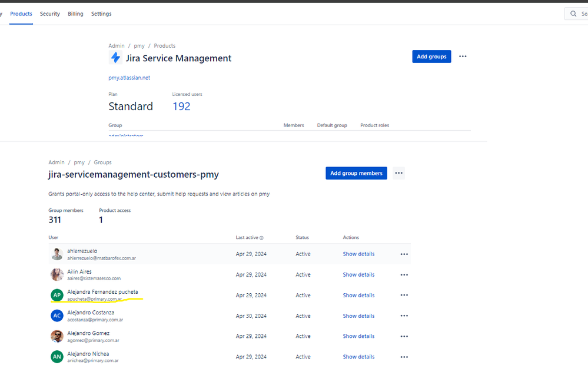This screenshot has height=365, width=588.
Task: Click the name Alejandra Fernandez pucheta
Action: pos(103,292)
